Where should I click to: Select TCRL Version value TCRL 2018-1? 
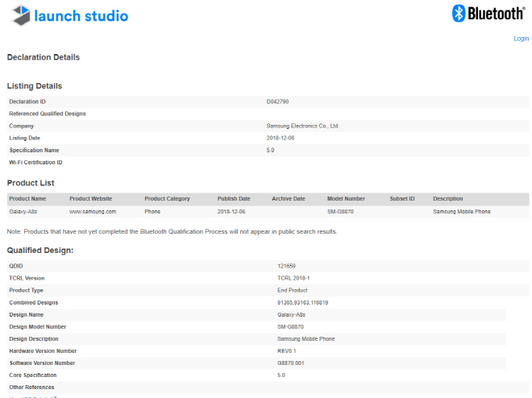click(293, 278)
